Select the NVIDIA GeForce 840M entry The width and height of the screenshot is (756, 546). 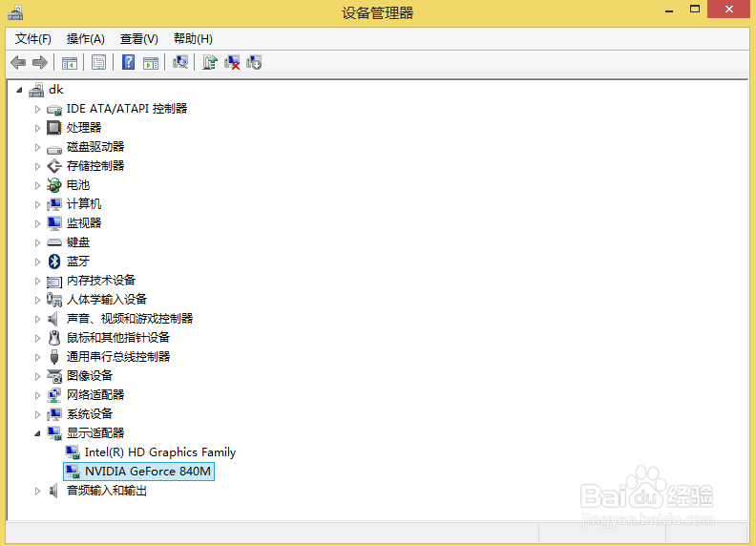(138, 472)
